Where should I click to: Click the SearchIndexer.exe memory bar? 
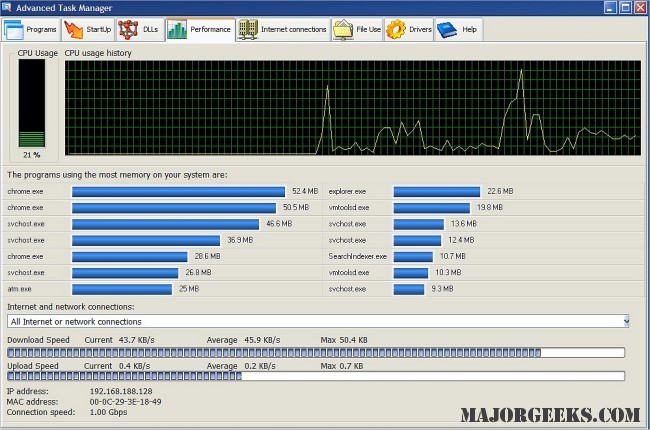[413, 257]
